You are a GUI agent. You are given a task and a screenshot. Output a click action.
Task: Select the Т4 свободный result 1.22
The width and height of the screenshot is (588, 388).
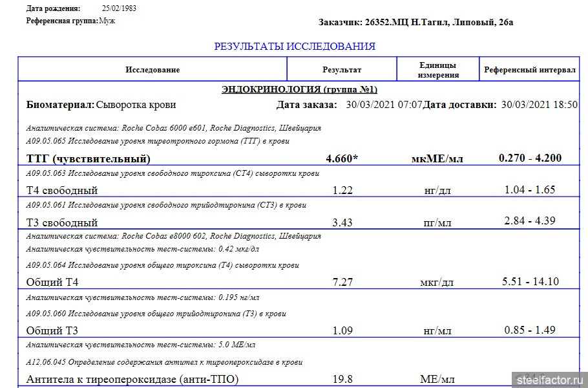342,190
